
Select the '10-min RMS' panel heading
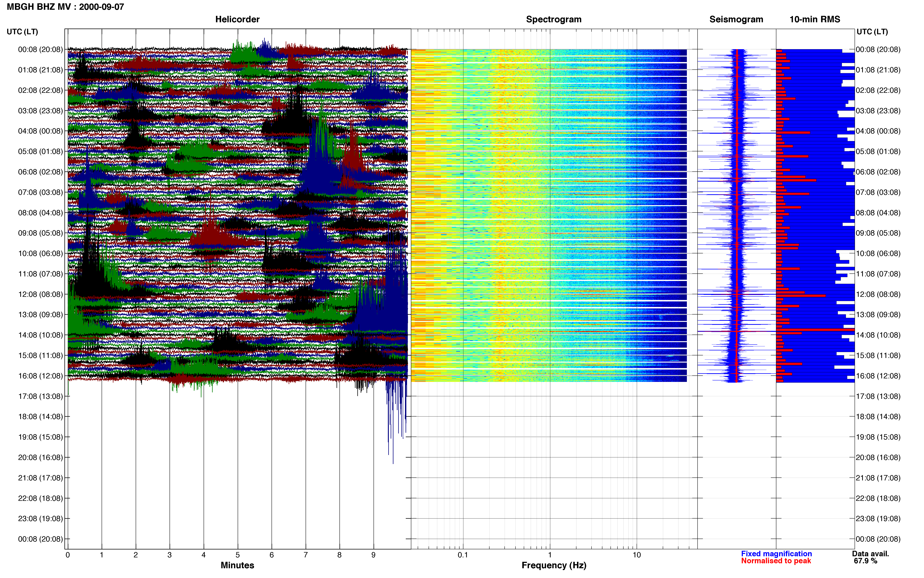click(815, 20)
